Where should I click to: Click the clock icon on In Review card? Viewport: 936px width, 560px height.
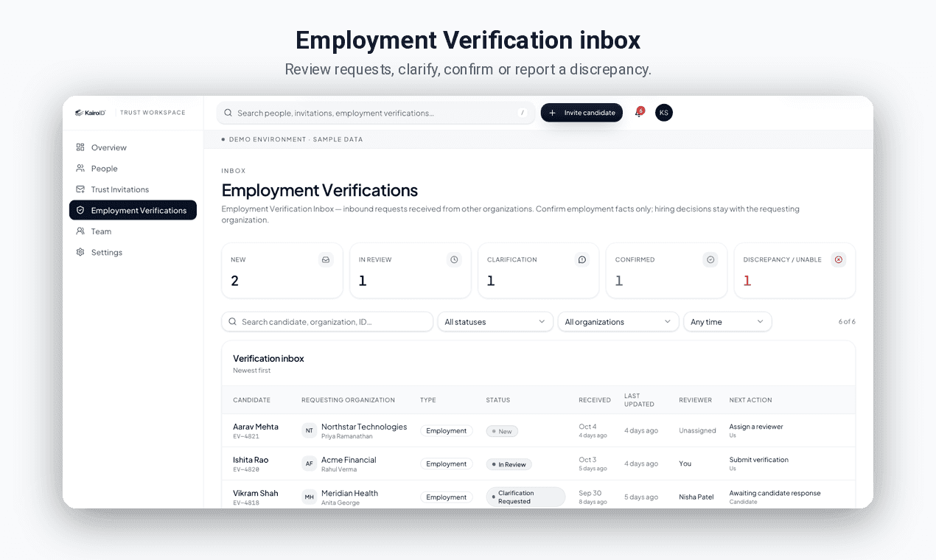coord(454,259)
